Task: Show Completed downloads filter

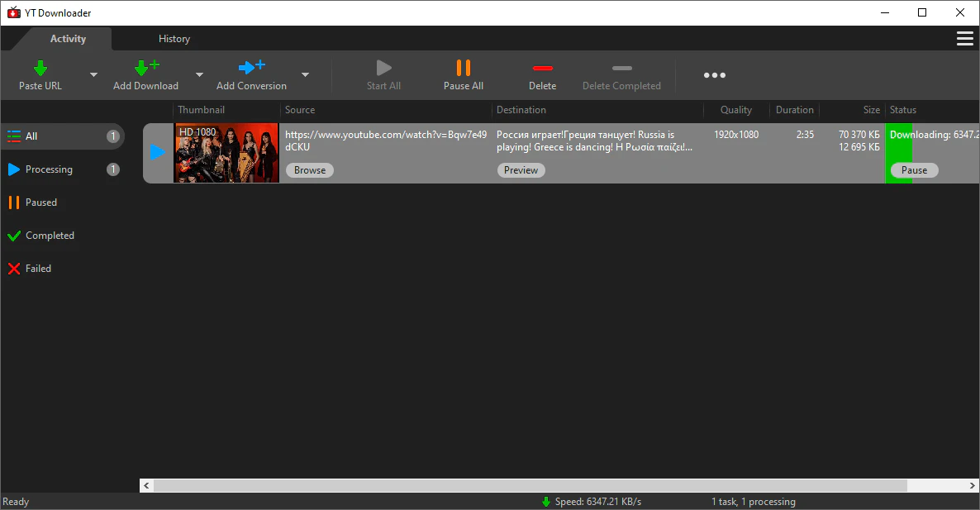Action: point(50,236)
